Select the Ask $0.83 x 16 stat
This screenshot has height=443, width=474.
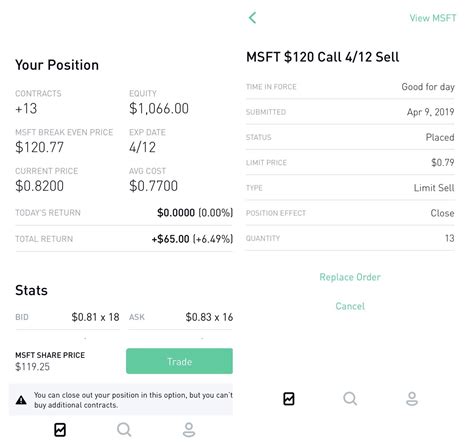(181, 317)
